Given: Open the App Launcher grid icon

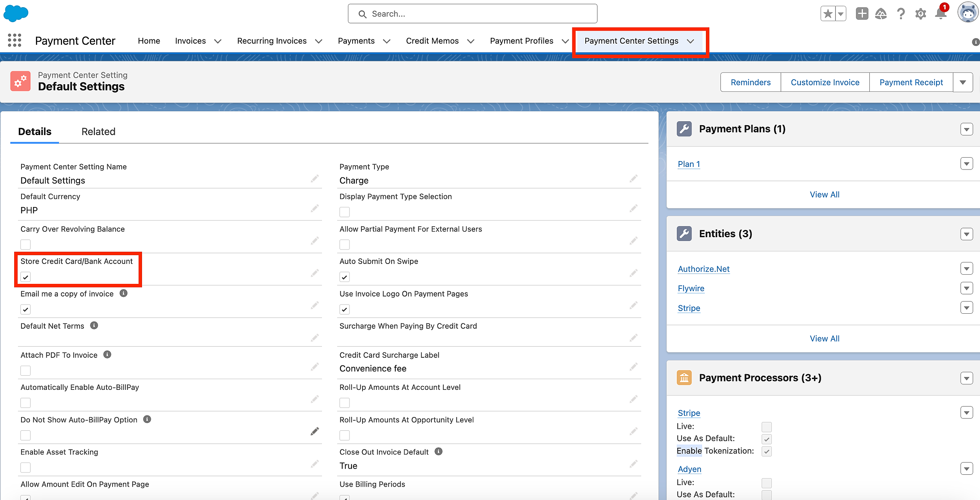Looking at the screenshot, I should pos(15,40).
